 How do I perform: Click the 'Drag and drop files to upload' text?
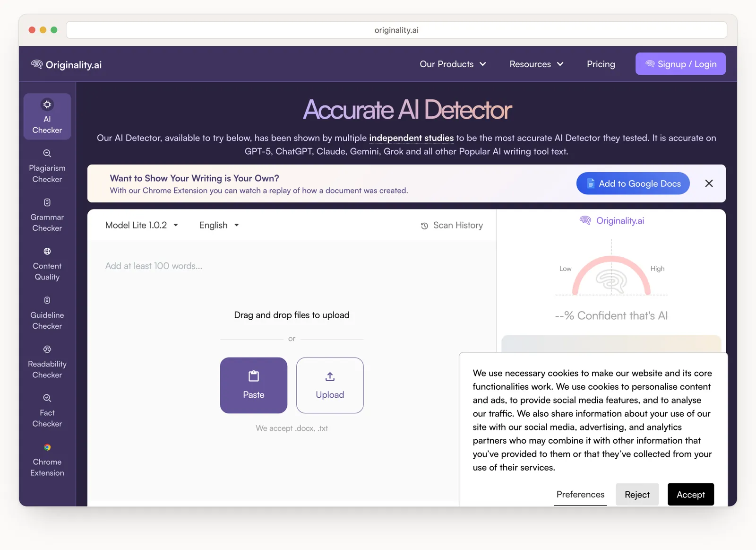pyautogui.click(x=292, y=315)
